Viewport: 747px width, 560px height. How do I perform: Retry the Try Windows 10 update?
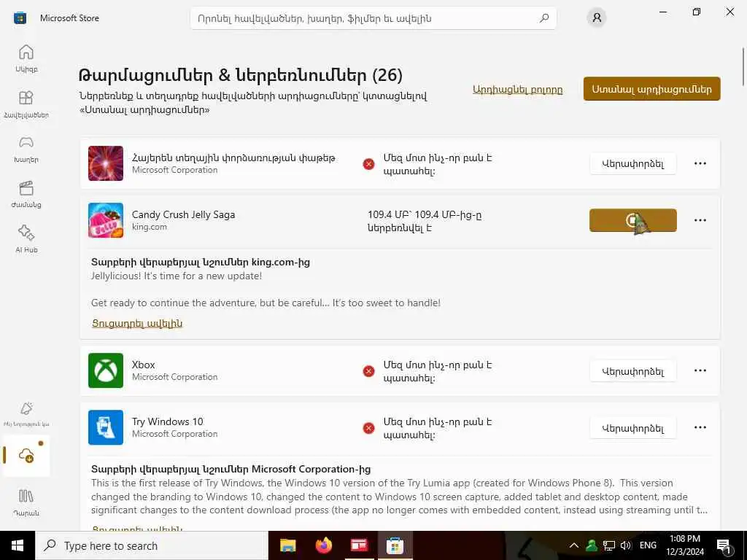pyautogui.click(x=632, y=428)
